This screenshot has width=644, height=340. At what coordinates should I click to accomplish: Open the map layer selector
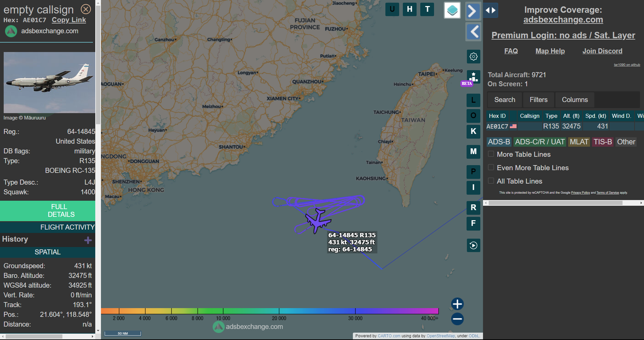point(452,10)
